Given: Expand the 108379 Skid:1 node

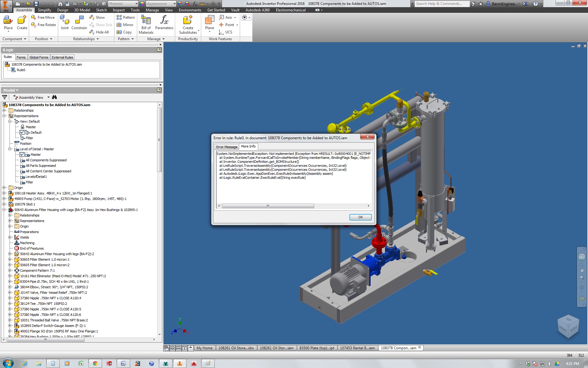Looking at the screenshot, I should (4, 204).
